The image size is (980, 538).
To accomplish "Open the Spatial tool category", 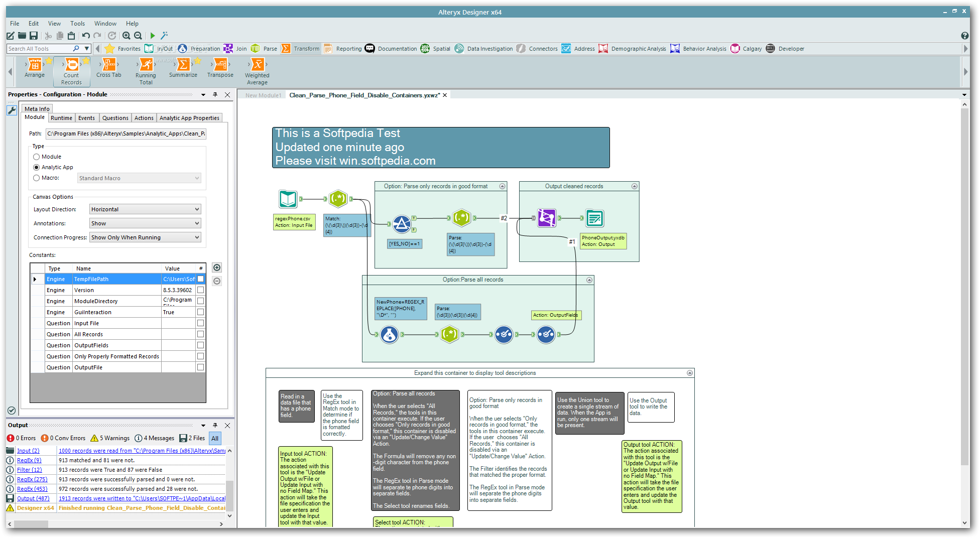I will click(x=435, y=49).
